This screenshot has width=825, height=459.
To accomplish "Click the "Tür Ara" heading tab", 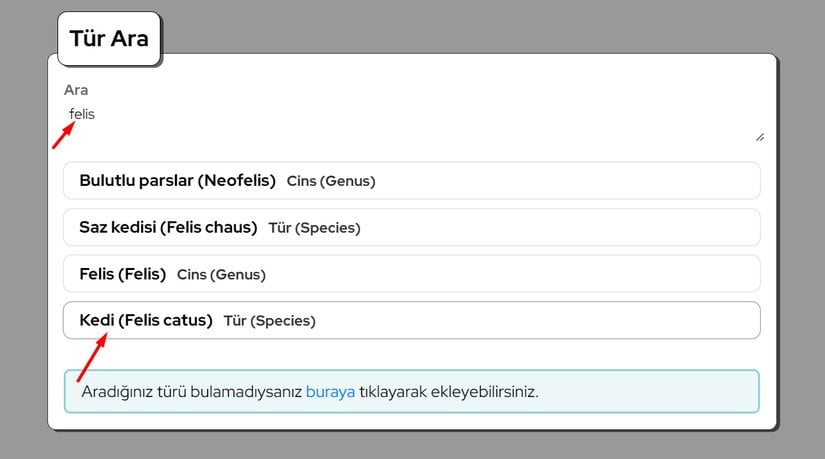I will pyautogui.click(x=109, y=39).
